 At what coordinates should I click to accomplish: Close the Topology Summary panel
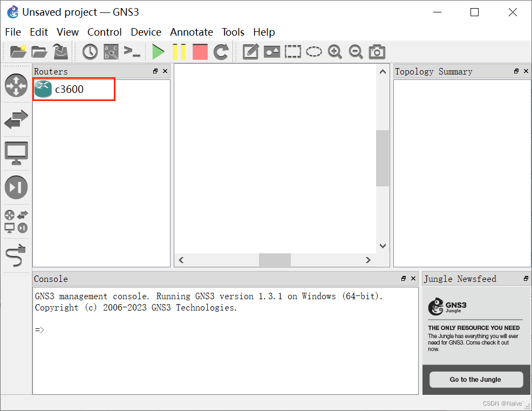click(x=526, y=71)
